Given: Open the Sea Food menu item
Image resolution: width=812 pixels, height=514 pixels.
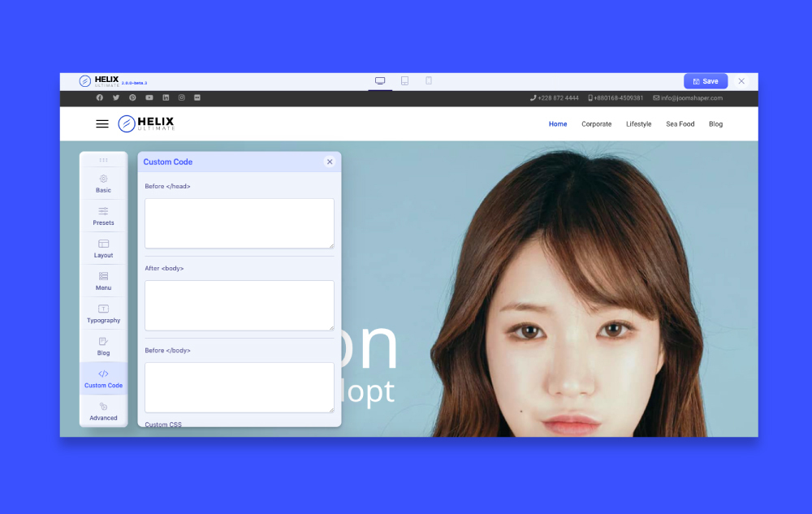Looking at the screenshot, I should [680, 124].
